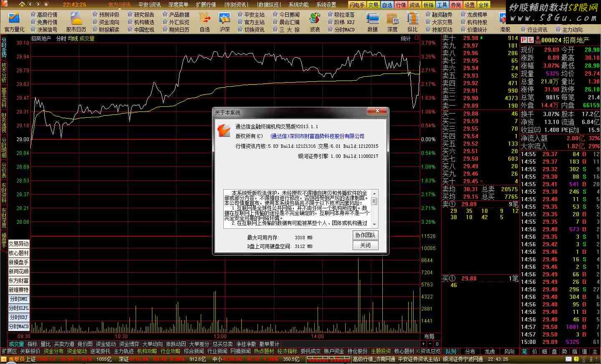Select 主力轨迹 tab in the bottom bar
The image size is (601, 364).
124,351
